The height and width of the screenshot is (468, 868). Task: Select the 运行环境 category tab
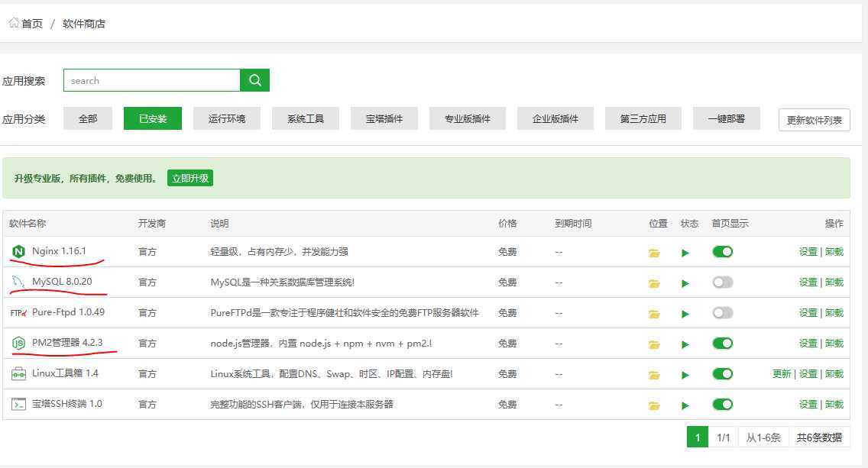[x=227, y=118]
